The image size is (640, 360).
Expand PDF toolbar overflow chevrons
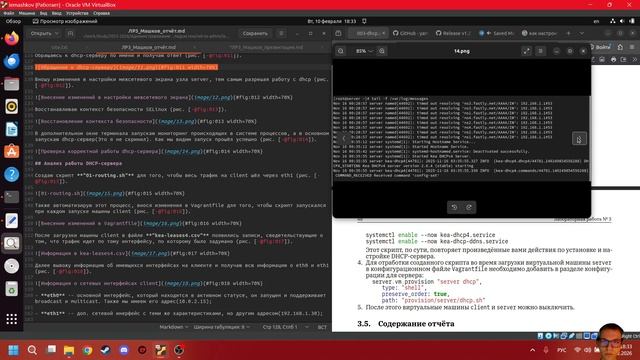(x=635, y=60)
